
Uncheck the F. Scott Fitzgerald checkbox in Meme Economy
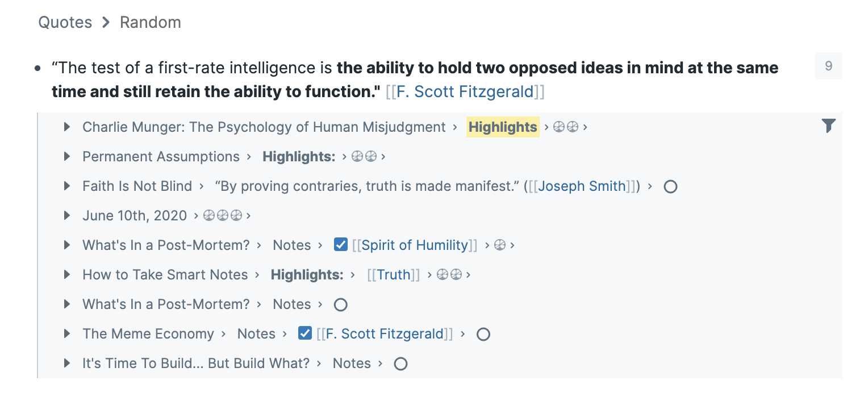(x=305, y=333)
